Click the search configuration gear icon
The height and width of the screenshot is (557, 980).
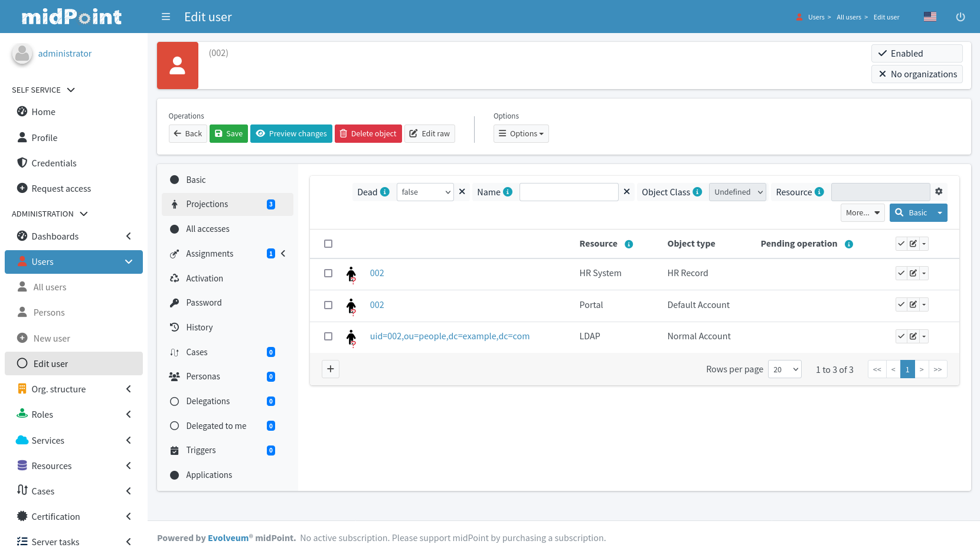939,192
